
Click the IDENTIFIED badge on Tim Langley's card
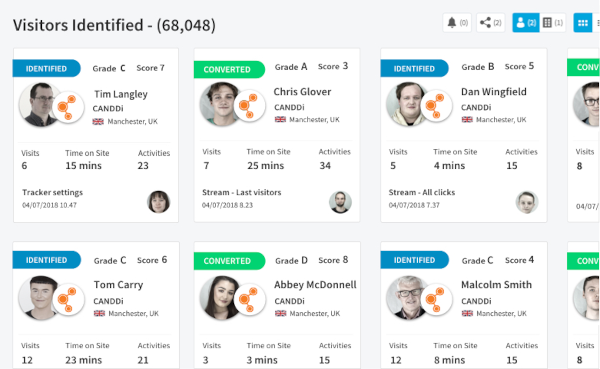coord(46,69)
